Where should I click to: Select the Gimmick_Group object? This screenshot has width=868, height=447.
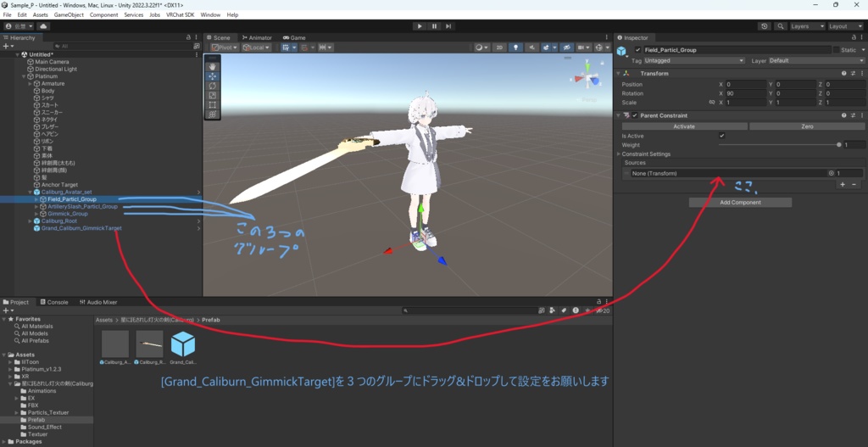click(x=68, y=214)
